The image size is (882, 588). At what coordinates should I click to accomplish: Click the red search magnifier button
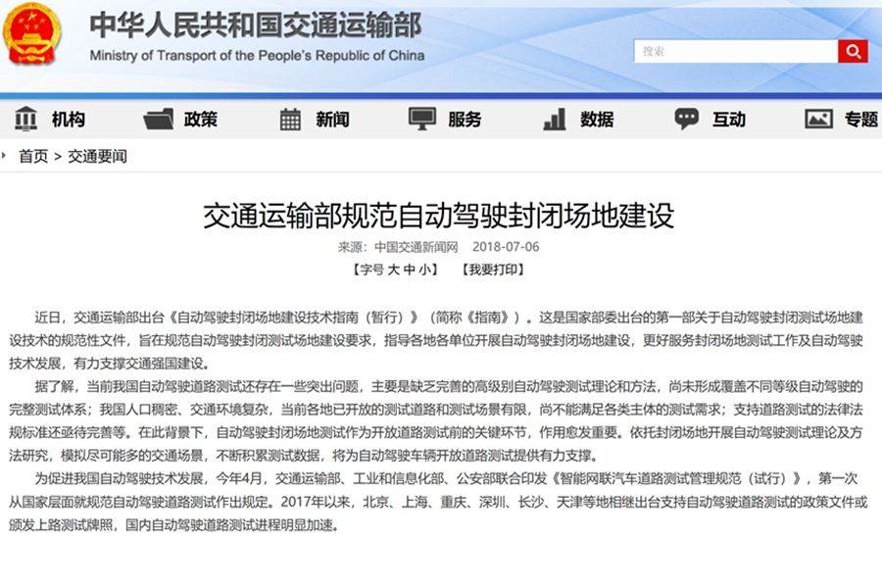pyautogui.click(x=853, y=51)
